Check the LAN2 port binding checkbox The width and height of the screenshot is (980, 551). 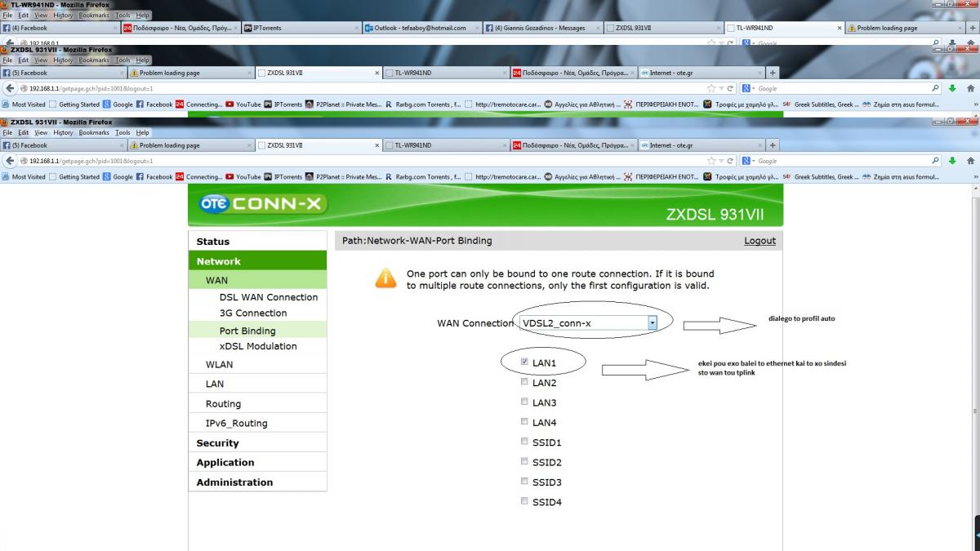click(x=524, y=382)
